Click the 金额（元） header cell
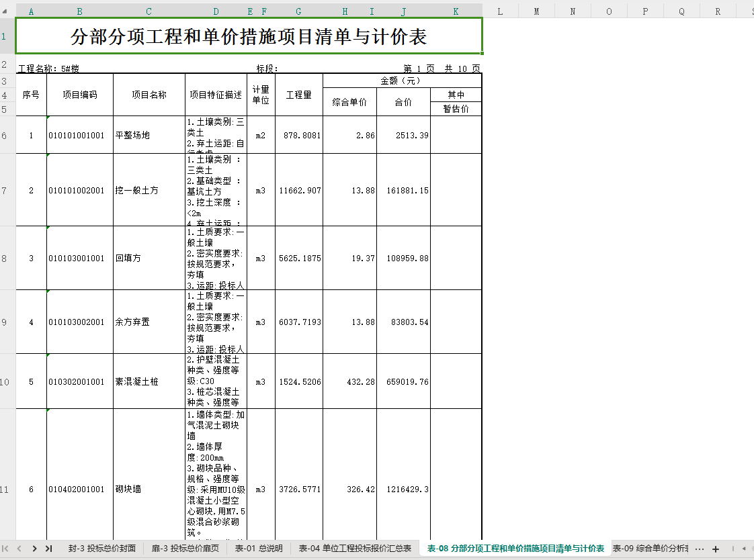 point(402,81)
